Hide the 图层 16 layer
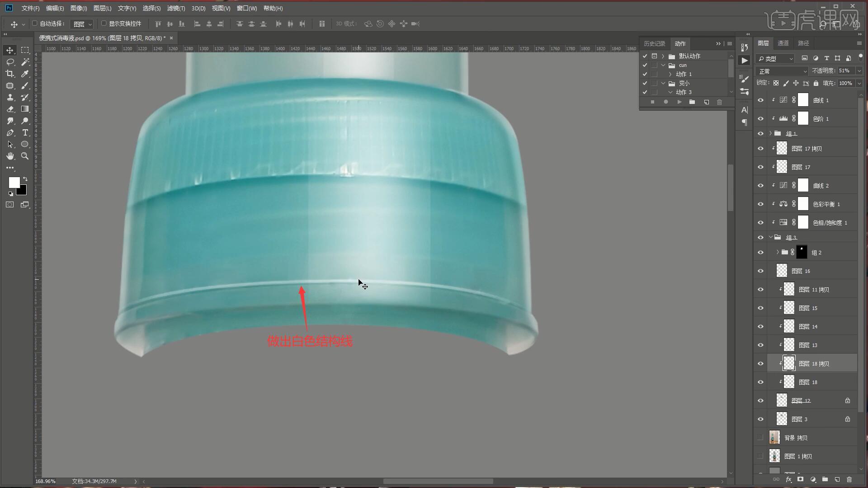Image resolution: width=868 pixels, height=488 pixels. coord(760,271)
